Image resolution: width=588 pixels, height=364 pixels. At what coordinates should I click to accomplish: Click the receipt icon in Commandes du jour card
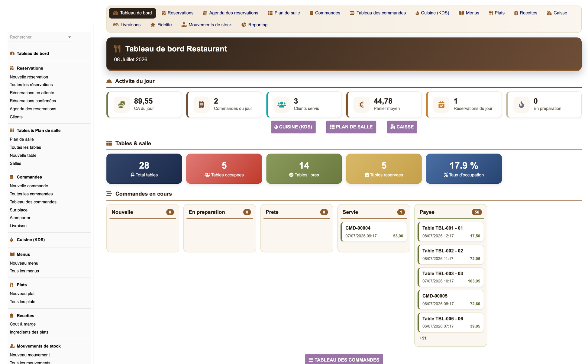pyautogui.click(x=202, y=105)
